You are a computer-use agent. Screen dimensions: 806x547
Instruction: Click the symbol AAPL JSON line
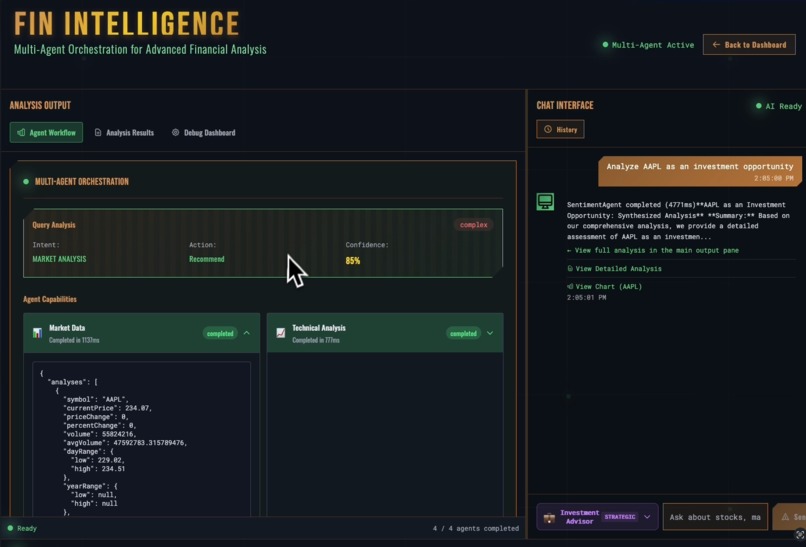pyautogui.click(x=96, y=399)
